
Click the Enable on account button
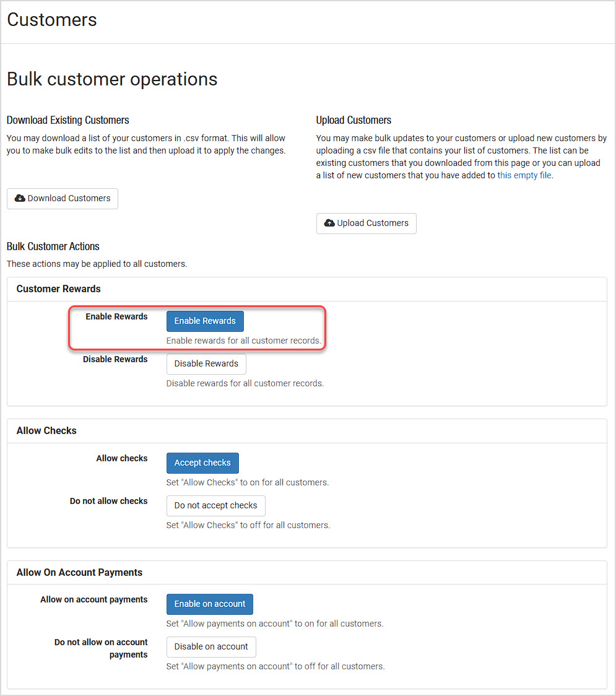(x=209, y=604)
